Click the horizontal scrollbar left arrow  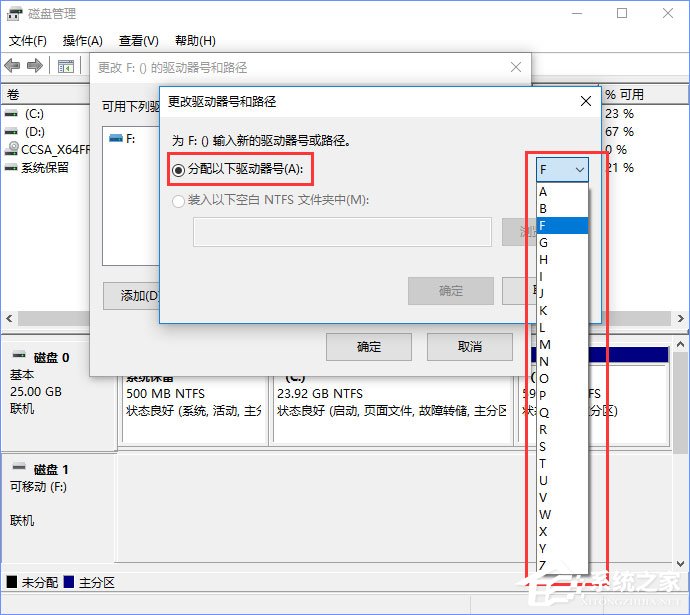click(x=9, y=318)
